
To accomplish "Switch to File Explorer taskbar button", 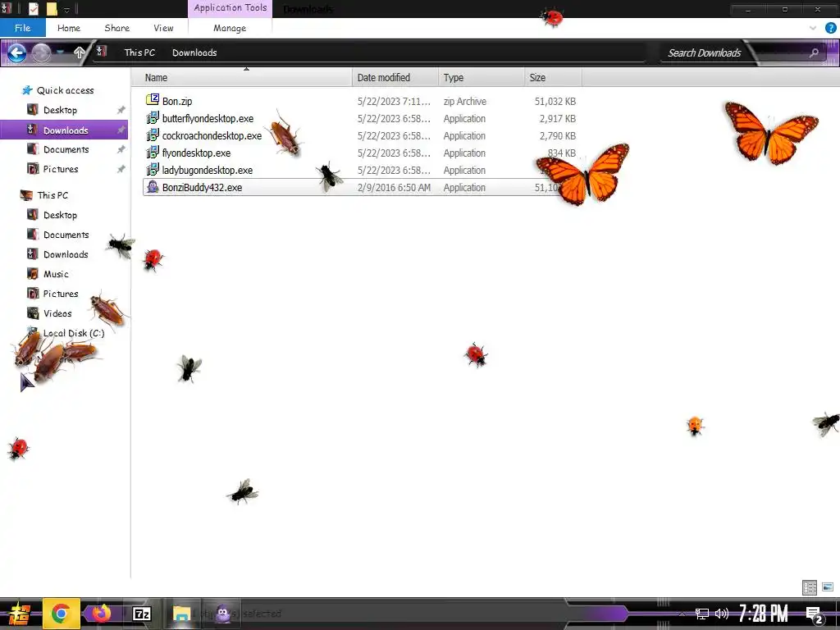I will (x=182, y=614).
